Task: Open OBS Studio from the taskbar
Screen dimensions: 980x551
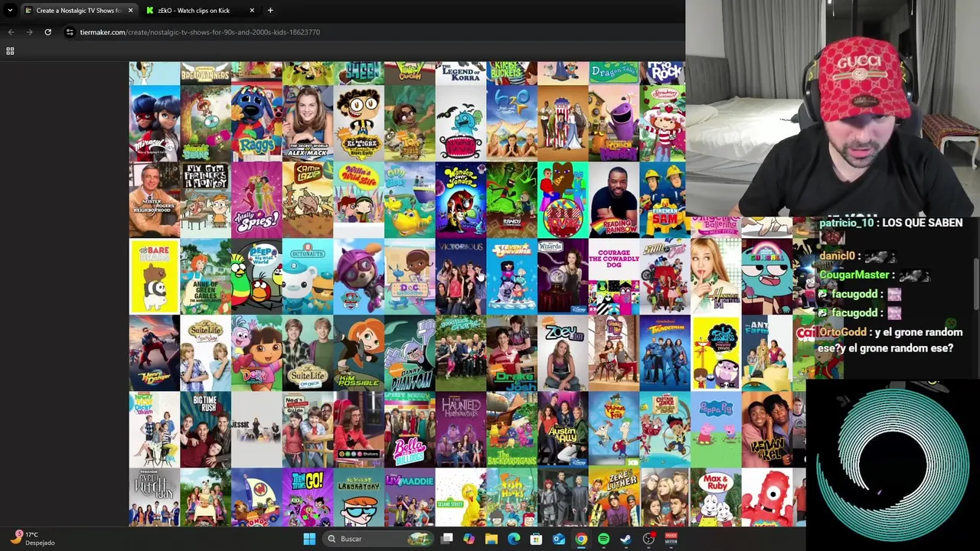Action: 648,539
